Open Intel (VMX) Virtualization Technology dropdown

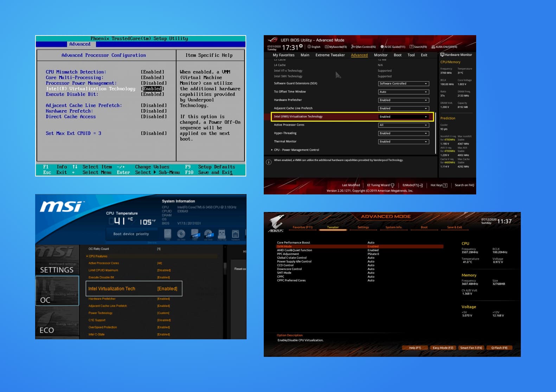pos(403,117)
